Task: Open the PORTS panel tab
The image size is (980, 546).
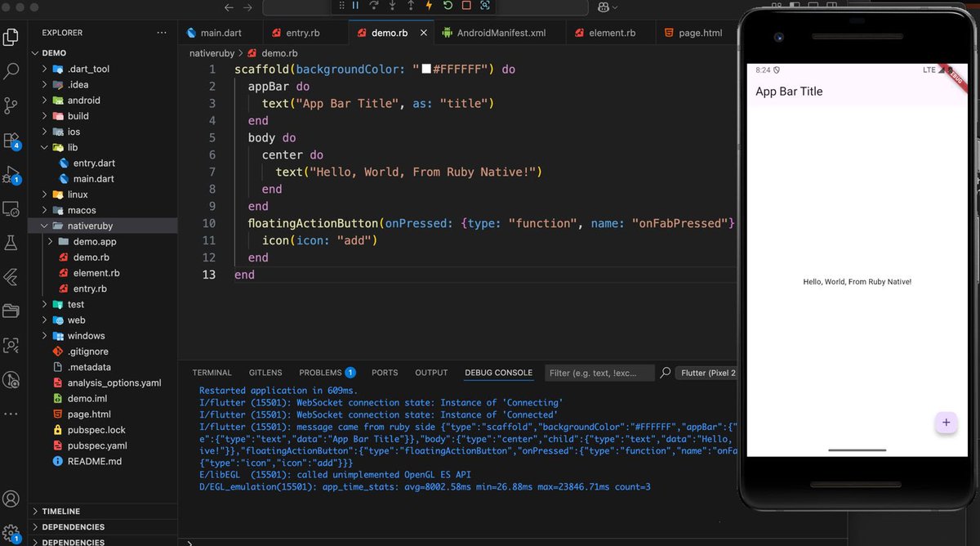Action: click(385, 373)
